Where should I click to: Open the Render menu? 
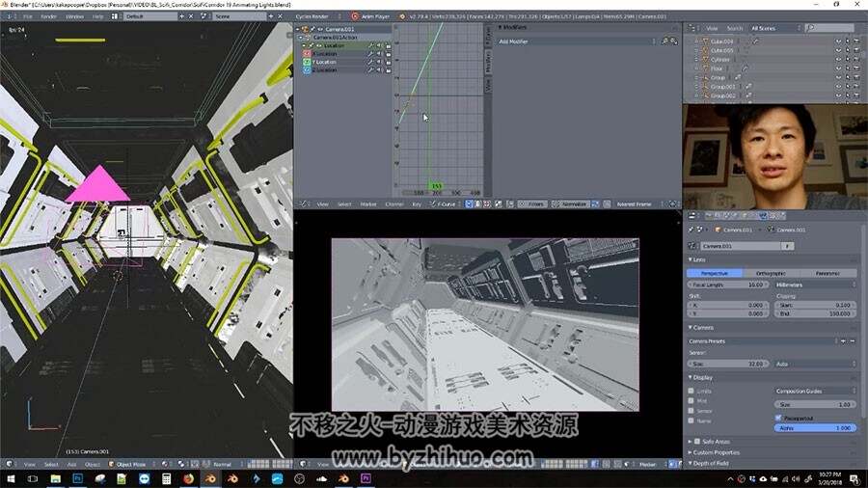[x=49, y=16]
